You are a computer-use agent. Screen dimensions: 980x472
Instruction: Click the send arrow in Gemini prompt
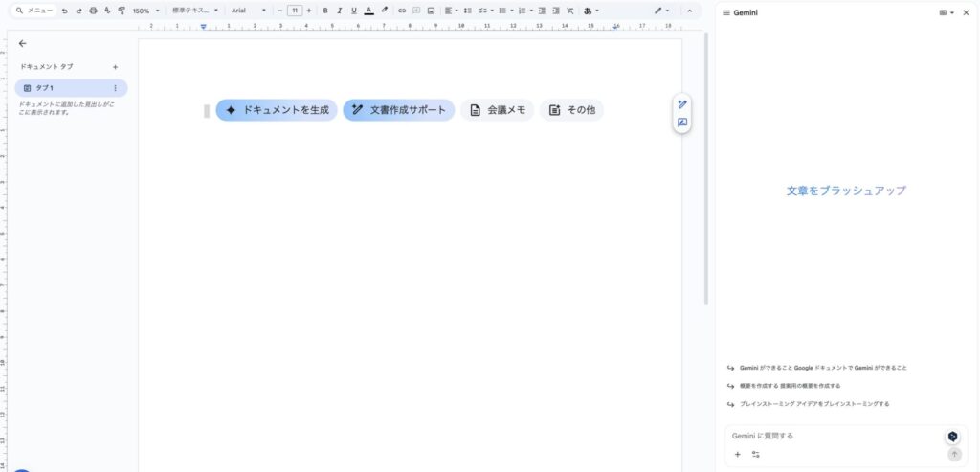pos(954,455)
